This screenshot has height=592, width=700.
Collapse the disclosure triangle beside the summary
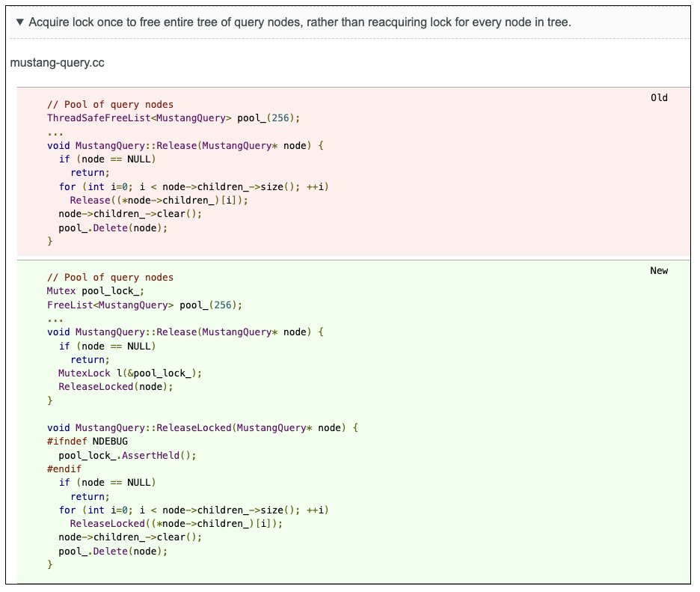tap(20, 22)
